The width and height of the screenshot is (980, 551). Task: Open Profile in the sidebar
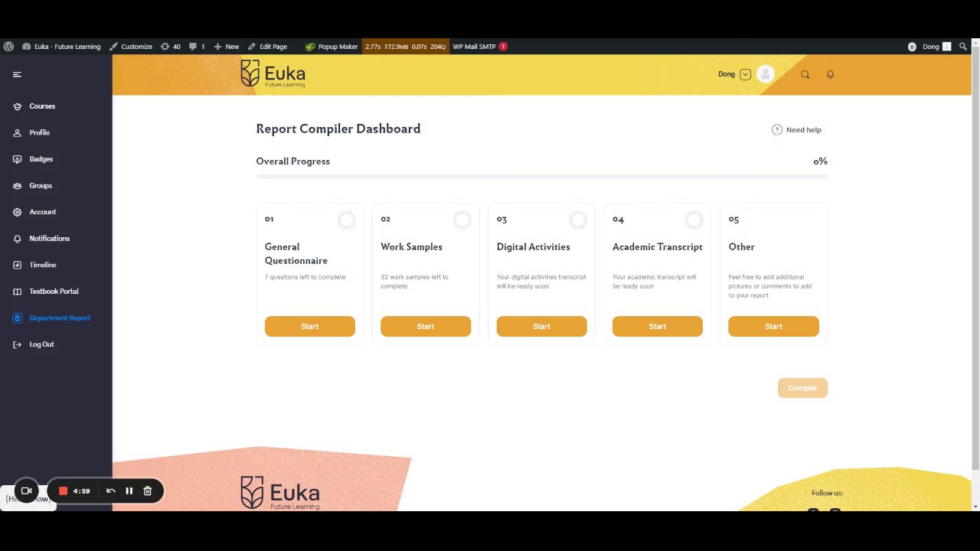pos(40,133)
